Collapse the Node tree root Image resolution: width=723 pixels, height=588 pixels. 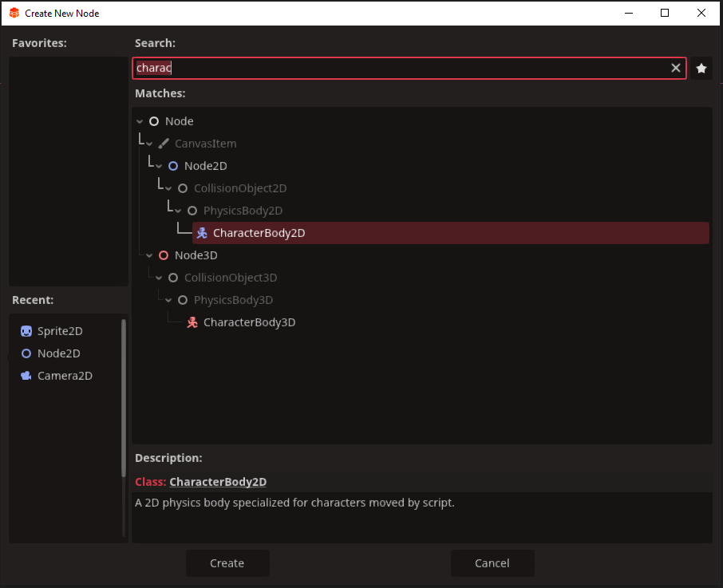[140, 121]
